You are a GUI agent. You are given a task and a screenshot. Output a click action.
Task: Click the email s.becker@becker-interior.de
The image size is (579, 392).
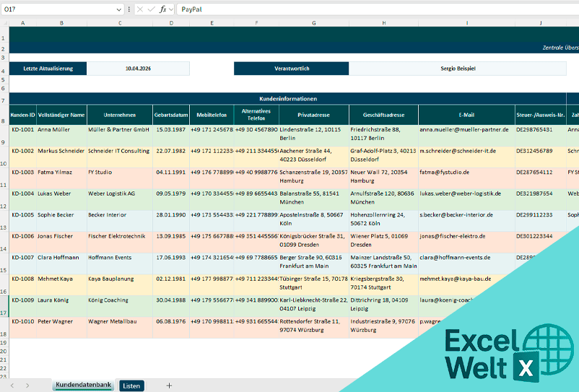467,221
